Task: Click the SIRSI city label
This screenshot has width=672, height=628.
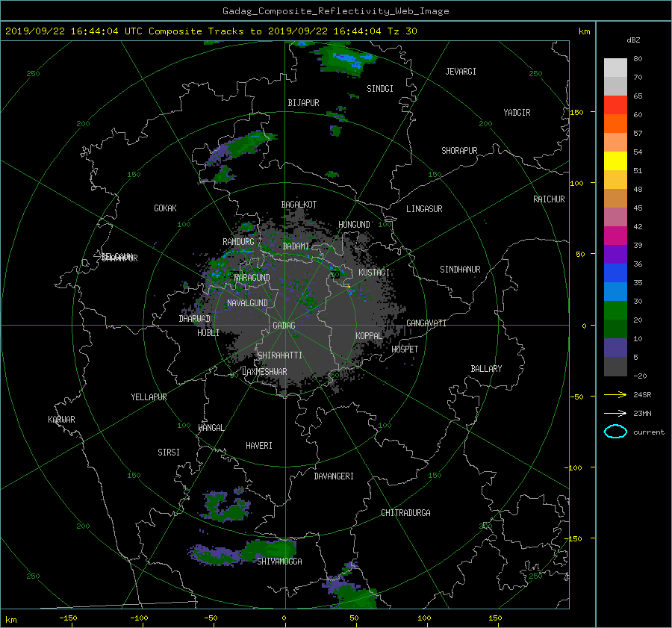Action: [169, 453]
